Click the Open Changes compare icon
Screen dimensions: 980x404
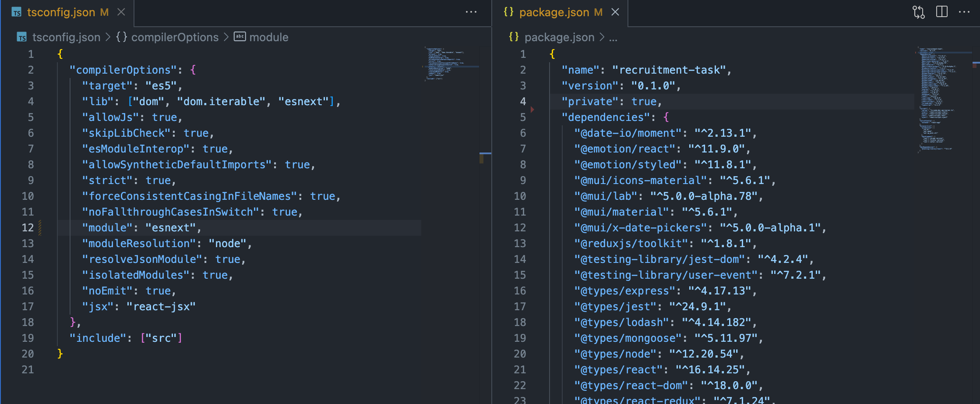(x=919, y=12)
